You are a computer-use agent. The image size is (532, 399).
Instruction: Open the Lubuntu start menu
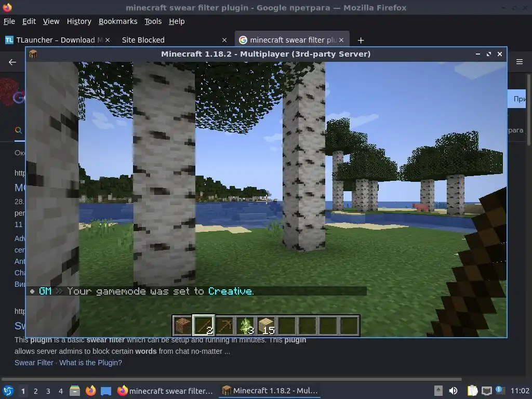click(x=8, y=391)
